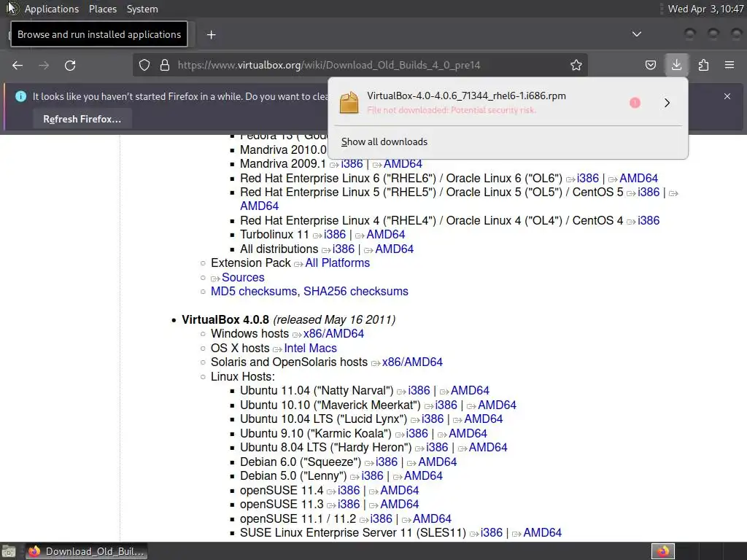The height and width of the screenshot is (560, 747).
Task: Open the SHA256 checksums link
Action: click(x=356, y=292)
